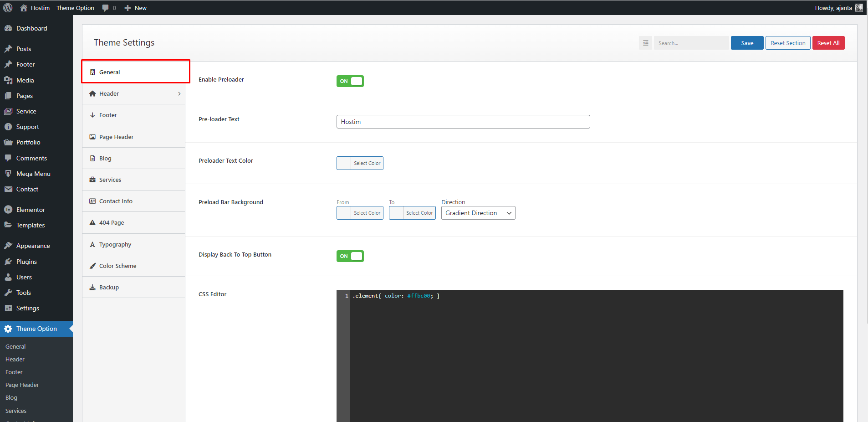This screenshot has width=868, height=422.
Task: Click the Plugins plug icon
Action: 8,262
